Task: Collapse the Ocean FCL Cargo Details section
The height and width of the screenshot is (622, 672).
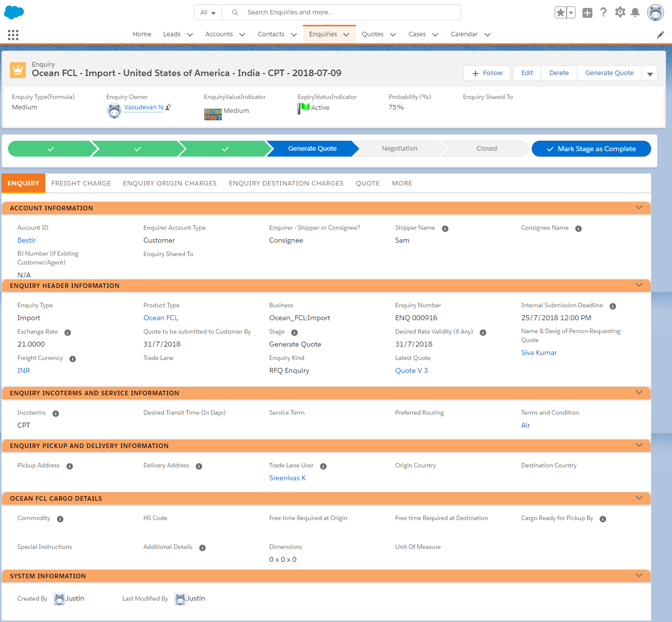Action: [639, 498]
